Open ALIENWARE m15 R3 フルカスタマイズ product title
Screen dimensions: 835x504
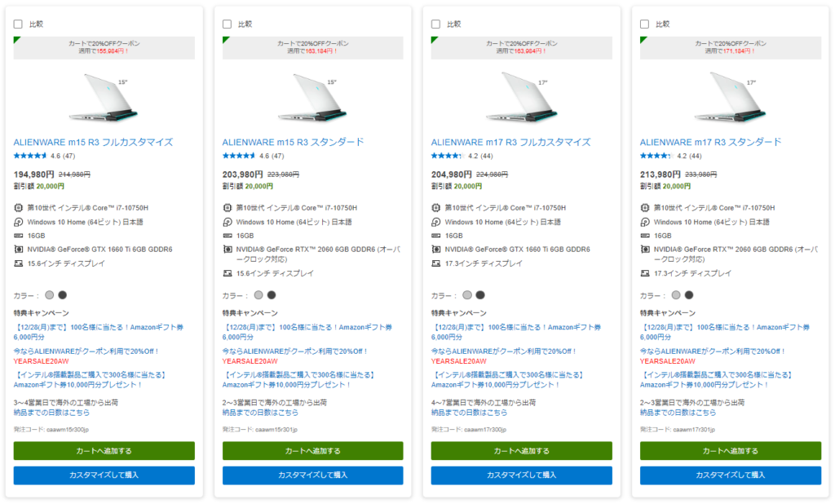[93, 142]
